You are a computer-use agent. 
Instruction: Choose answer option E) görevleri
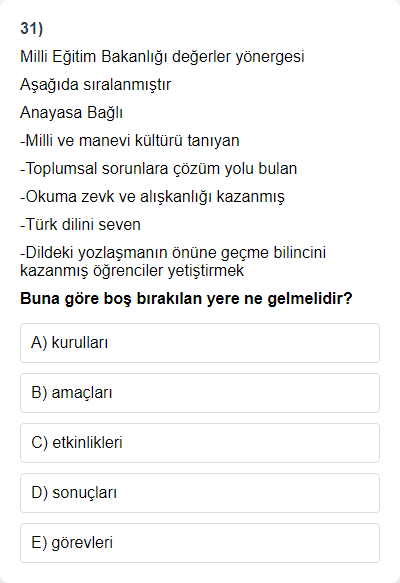pos(200,543)
